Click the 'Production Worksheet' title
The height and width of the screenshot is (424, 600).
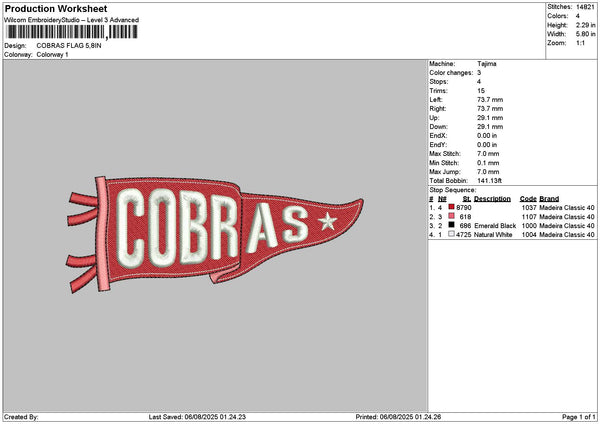click(x=56, y=8)
